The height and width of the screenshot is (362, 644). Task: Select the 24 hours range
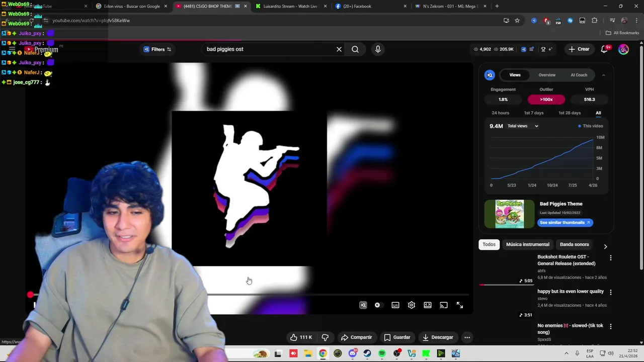pos(500,113)
